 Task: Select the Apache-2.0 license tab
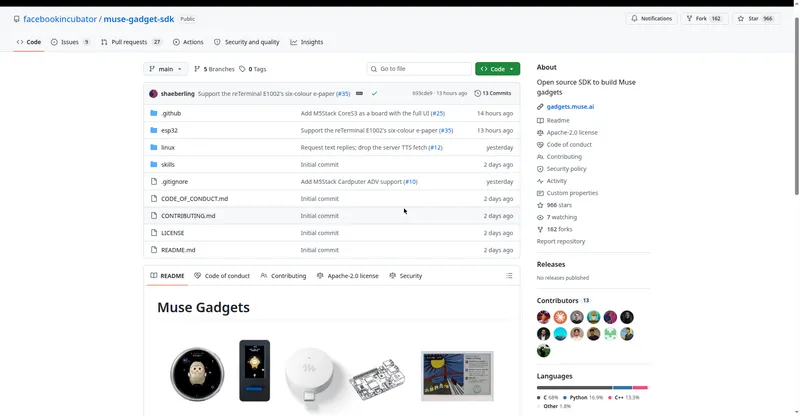point(347,276)
